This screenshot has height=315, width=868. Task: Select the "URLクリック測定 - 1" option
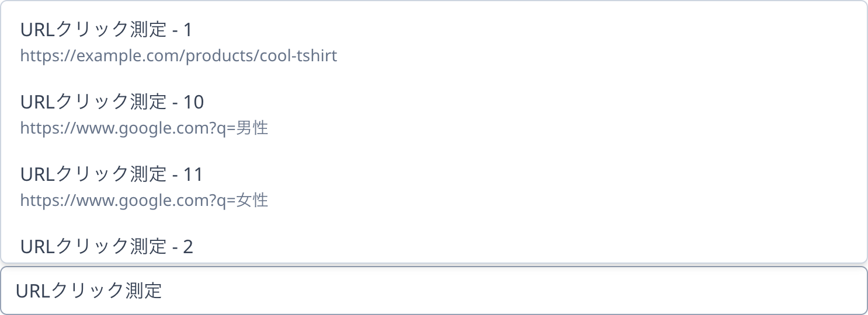pos(433,42)
